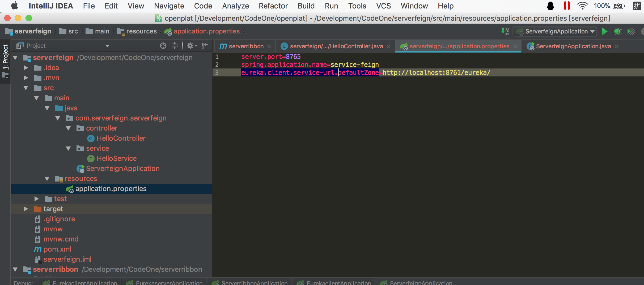Hide the Project tool window
The height and width of the screenshot is (285, 644).
205,46
